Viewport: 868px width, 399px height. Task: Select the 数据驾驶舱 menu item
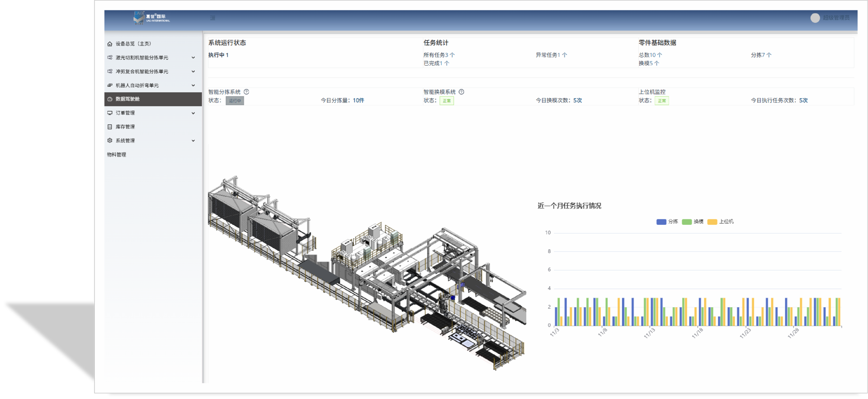click(x=153, y=99)
